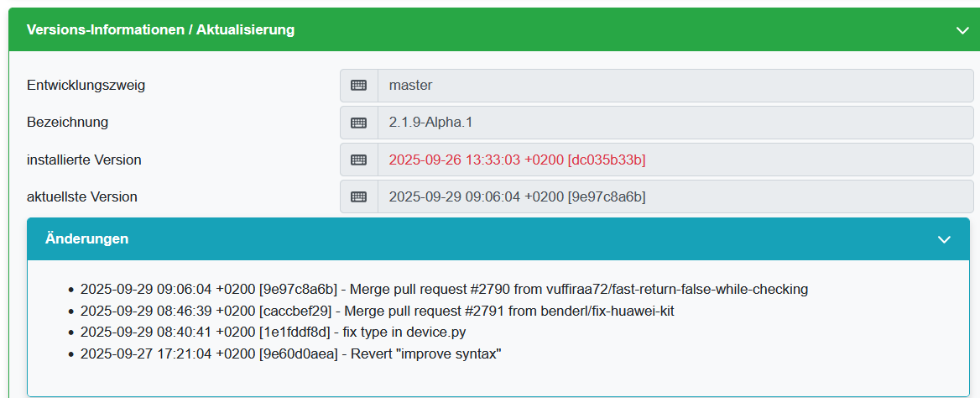Click keyboard icon for aktuellste Version
Screen dimensions: 980x398
(359, 196)
